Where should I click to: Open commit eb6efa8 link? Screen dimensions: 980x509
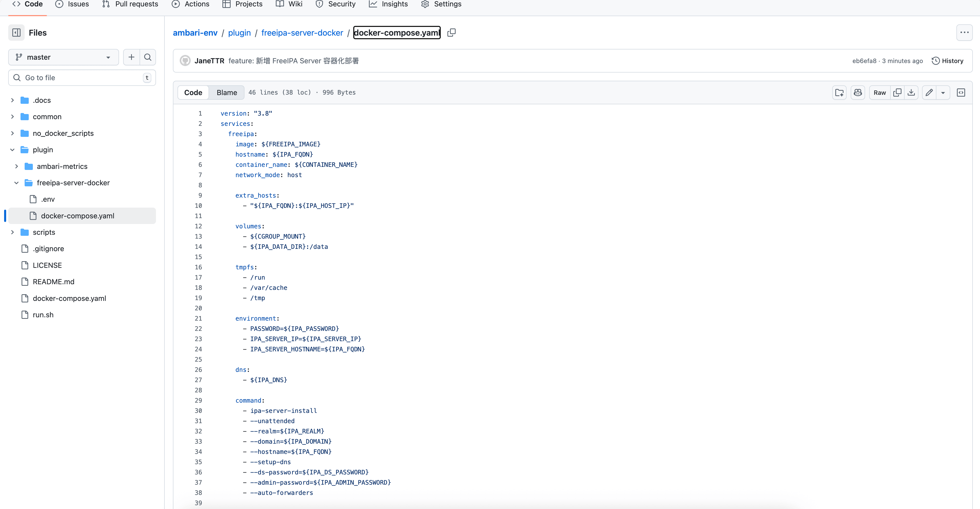[864, 61]
